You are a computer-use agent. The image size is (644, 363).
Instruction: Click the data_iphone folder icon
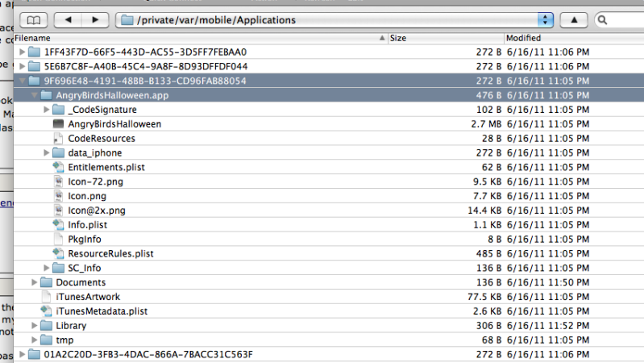coord(58,152)
